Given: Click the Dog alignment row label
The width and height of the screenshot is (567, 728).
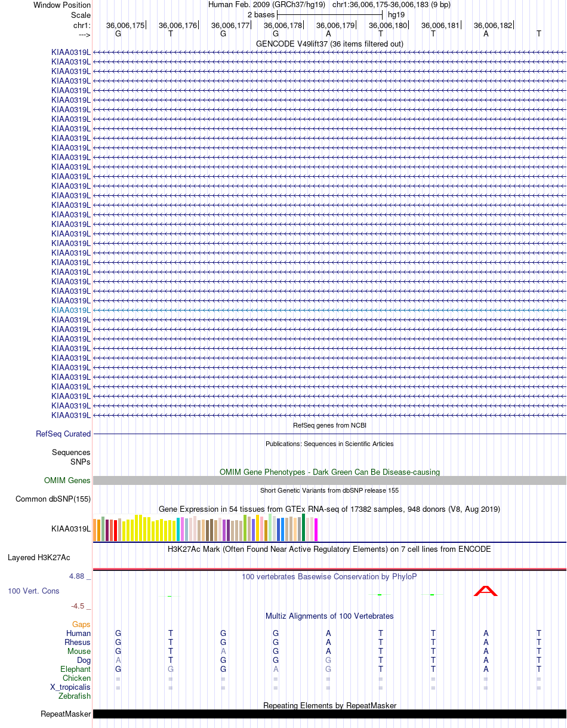Looking at the screenshot, I should pos(84,661).
